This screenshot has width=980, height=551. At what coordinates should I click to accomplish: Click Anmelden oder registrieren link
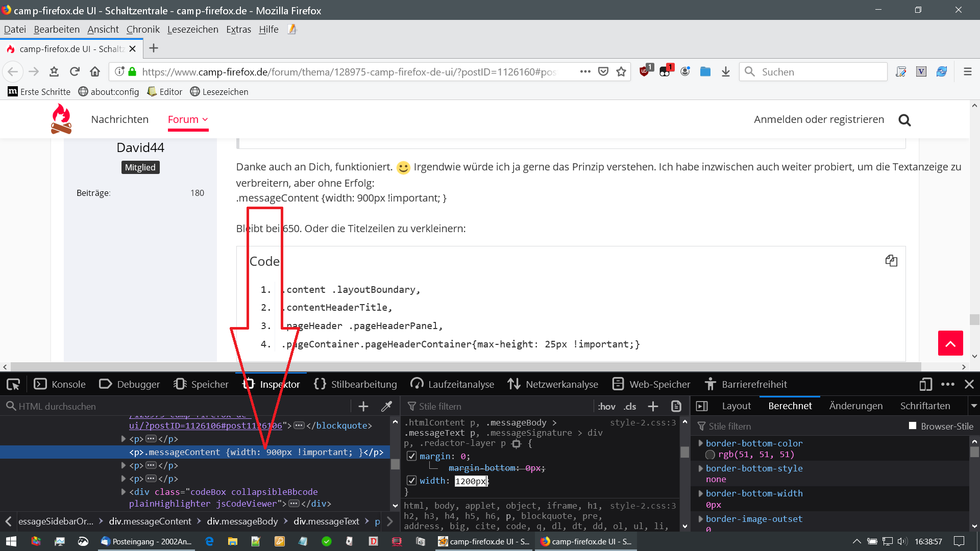coord(819,119)
